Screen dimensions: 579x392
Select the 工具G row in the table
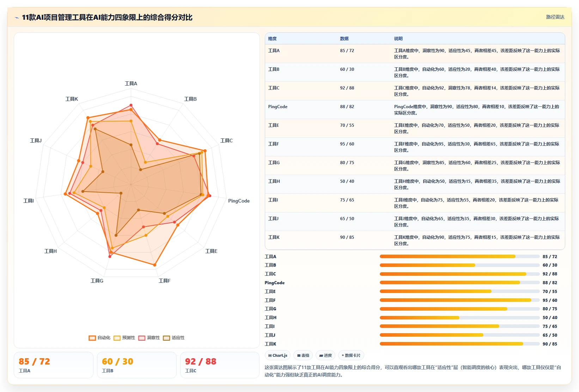[415, 166]
